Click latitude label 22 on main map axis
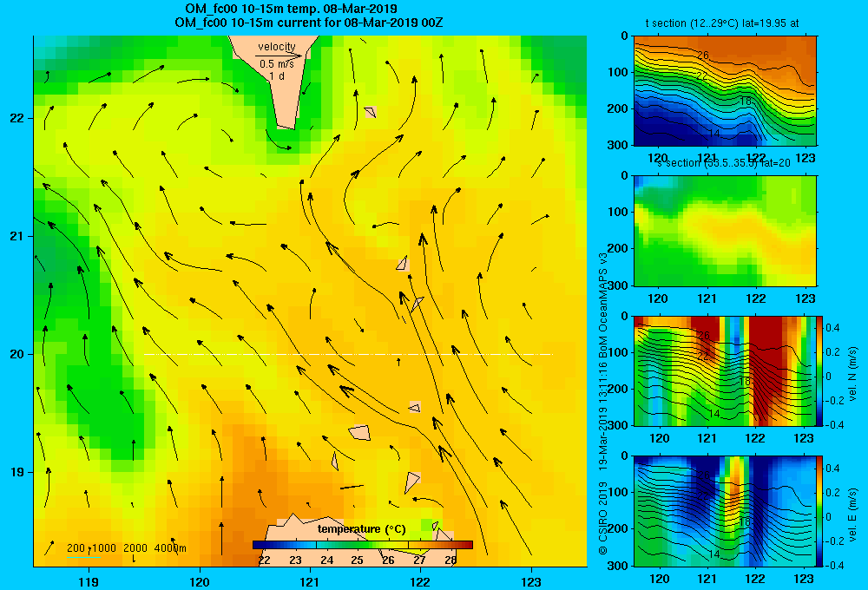Screen dimensions: 868x590 point(17,118)
